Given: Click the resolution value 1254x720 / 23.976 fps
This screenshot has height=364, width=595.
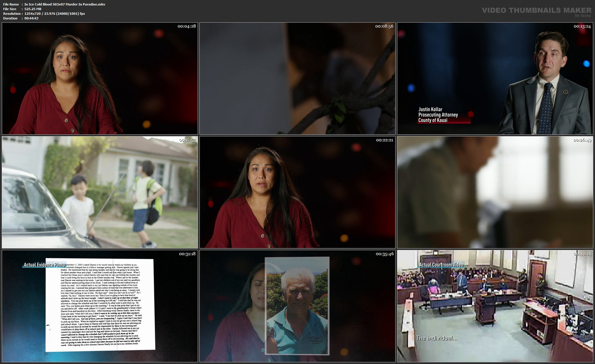Looking at the screenshot, I should [x=54, y=13].
